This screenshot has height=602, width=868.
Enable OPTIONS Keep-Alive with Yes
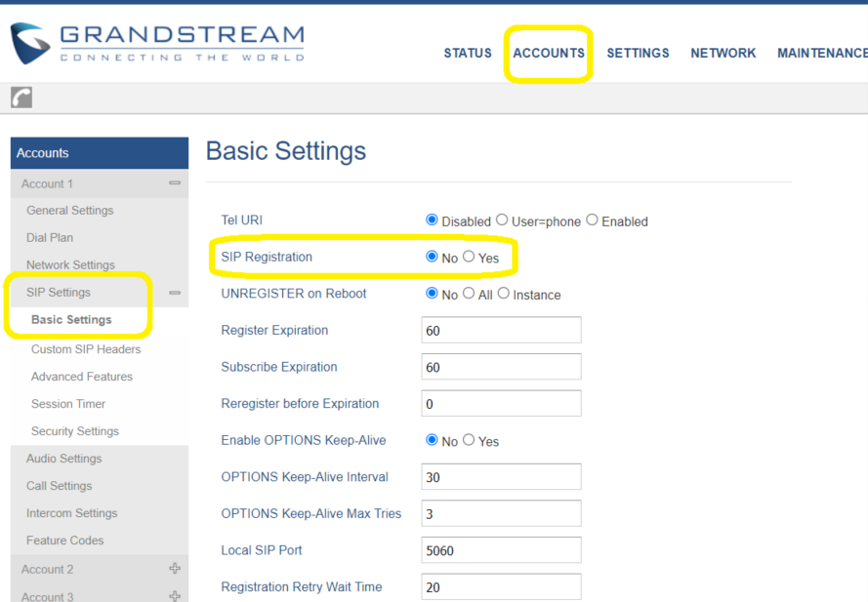(x=469, y=439)
